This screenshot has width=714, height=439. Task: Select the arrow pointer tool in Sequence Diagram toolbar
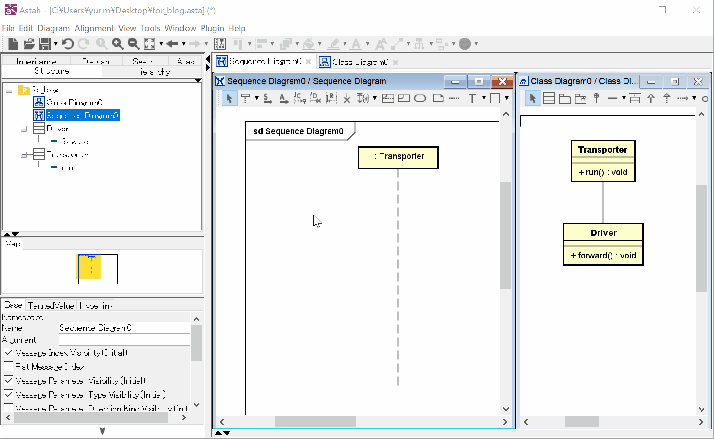click(x=228, y=98)
